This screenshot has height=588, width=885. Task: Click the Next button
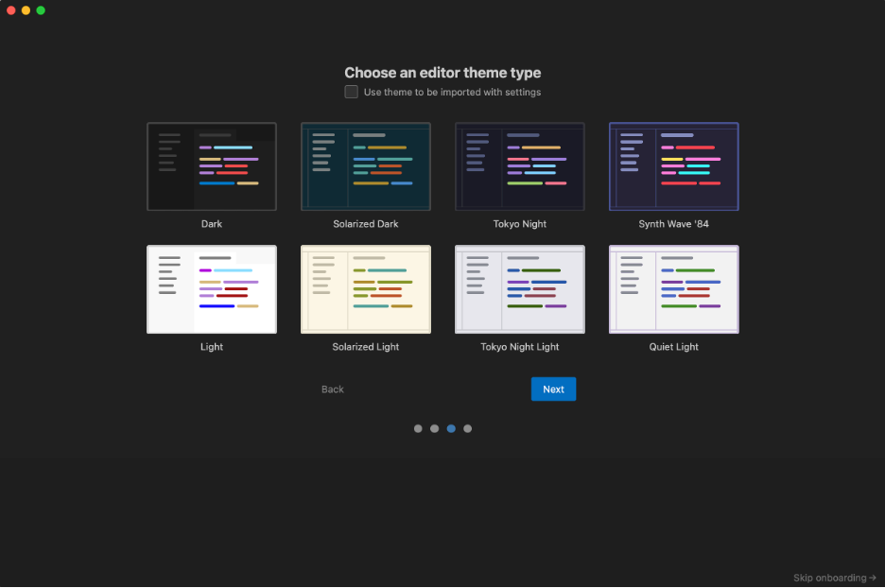554,389
